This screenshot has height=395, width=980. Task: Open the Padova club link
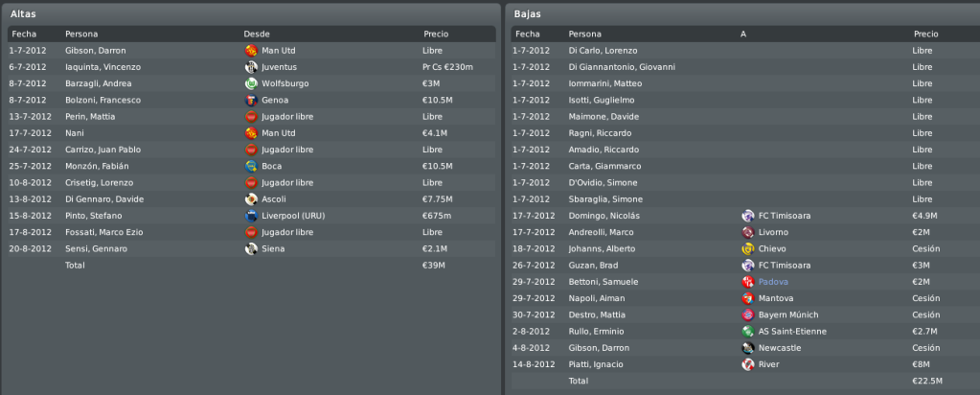(773, 282)
